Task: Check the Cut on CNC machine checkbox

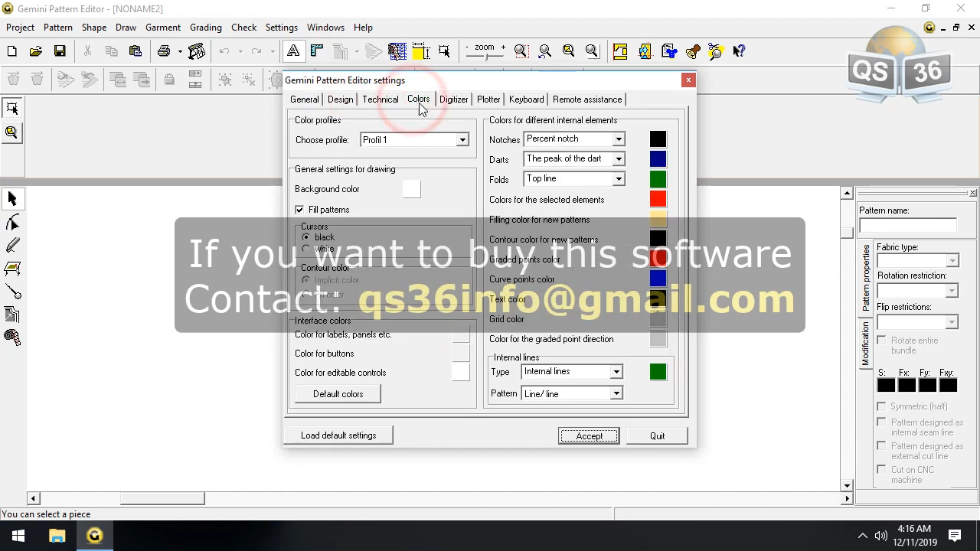Action: pos(882,470)
